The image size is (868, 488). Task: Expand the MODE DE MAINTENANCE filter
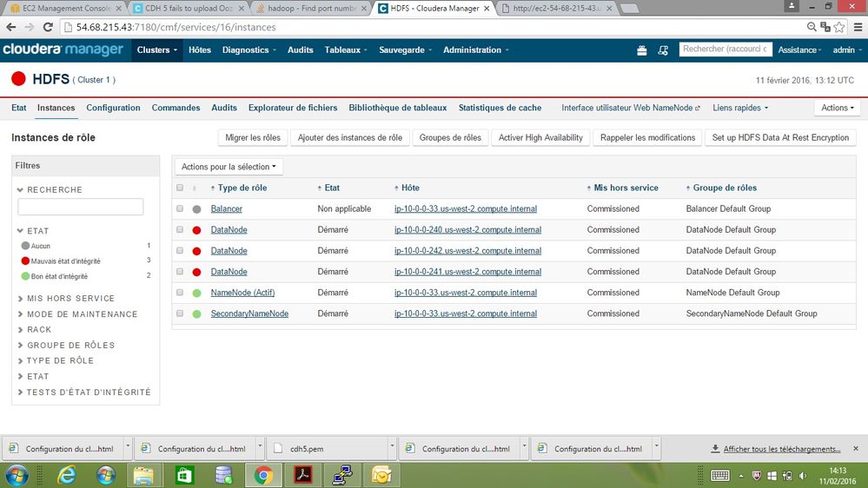(77, 314)
